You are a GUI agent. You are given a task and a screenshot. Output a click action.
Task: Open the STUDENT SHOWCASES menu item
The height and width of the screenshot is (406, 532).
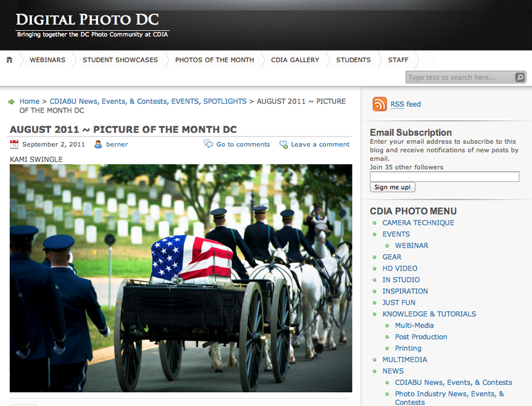[x=120, y=60]
